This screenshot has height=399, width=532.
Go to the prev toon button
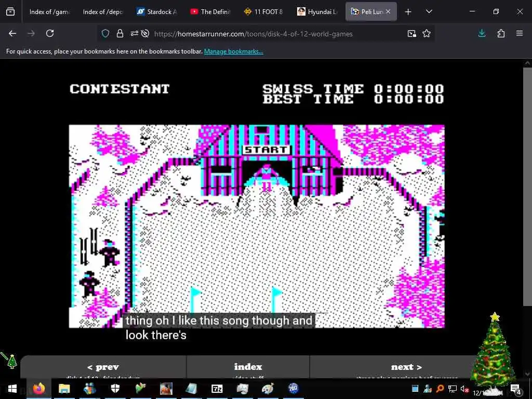[103, 367]
